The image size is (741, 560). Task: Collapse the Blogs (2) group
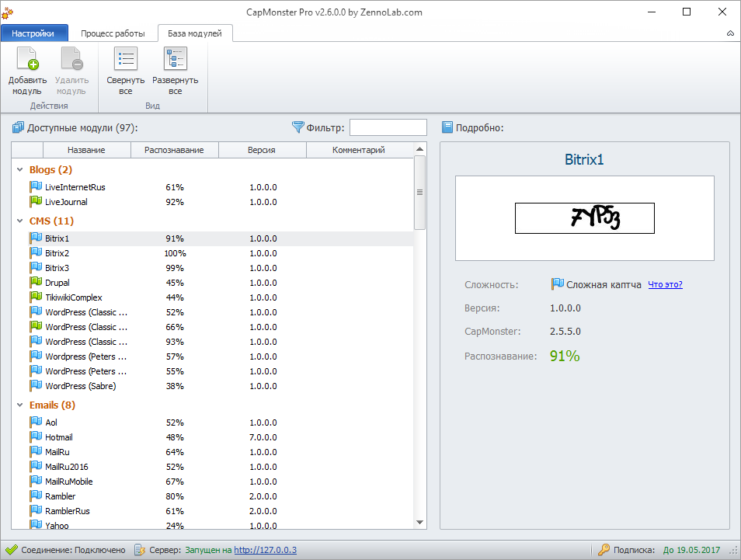[x=20, y=169]
